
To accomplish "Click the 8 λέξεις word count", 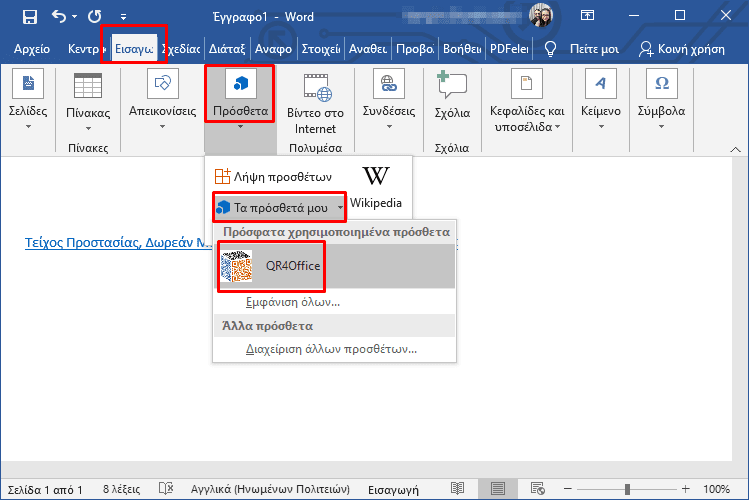I will point(121,489).
